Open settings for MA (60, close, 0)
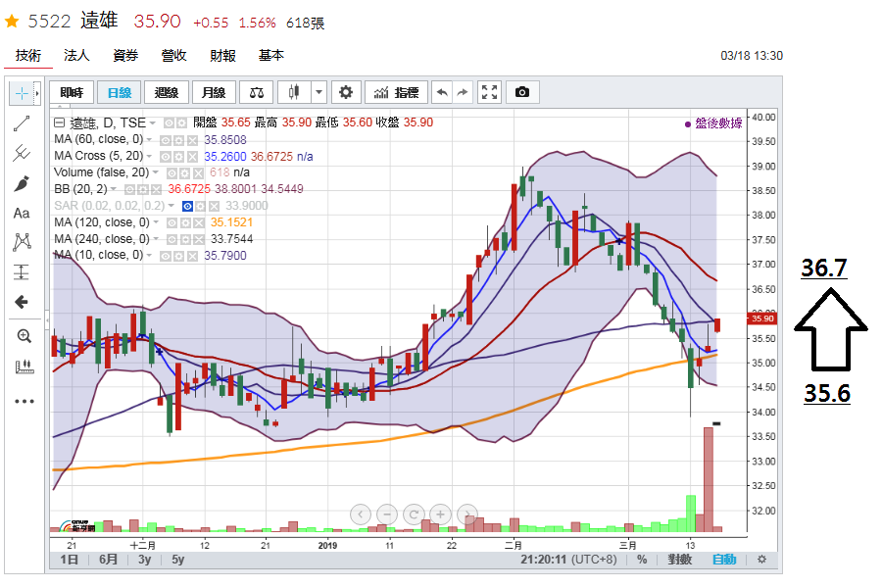This screenshot has height=588, width=882. pyautogui.click(x=179, y=140)
